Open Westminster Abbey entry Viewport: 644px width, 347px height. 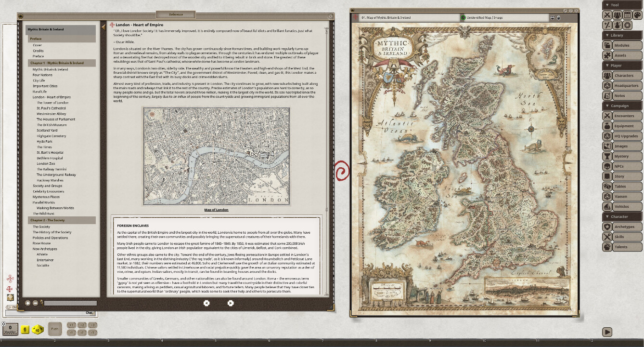pos(51,114)
